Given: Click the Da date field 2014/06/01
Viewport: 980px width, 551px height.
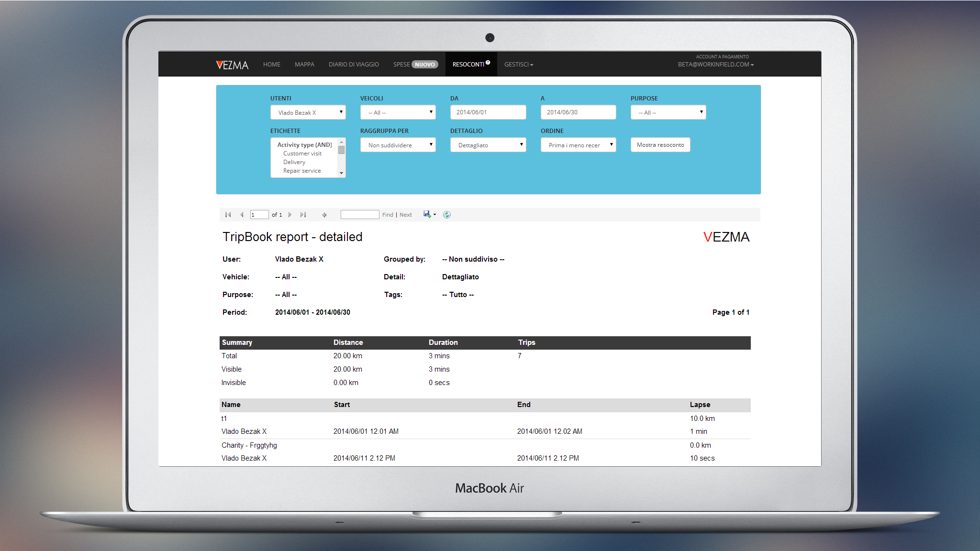Looking at the screenshot, I should tap(488, 112).
